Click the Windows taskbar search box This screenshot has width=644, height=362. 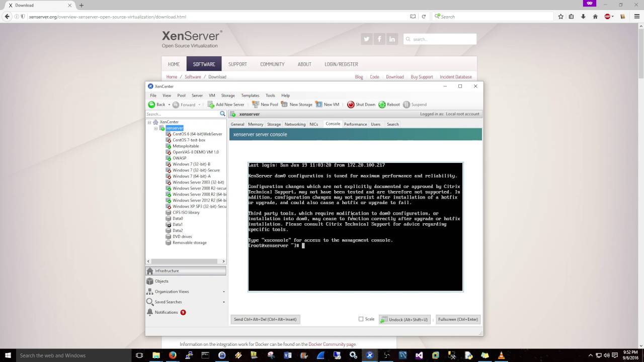coord(74,355)
